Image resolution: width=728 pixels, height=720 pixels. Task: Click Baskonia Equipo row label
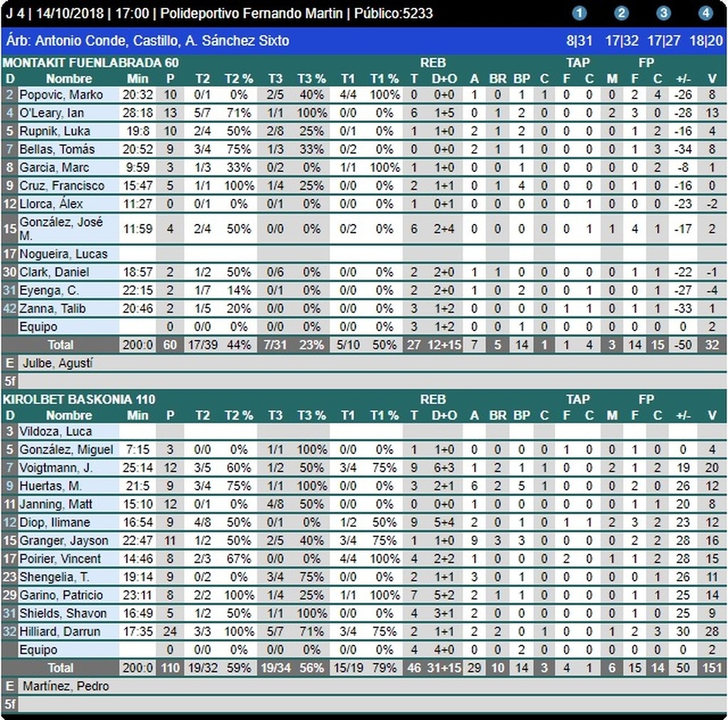pos(38,650)
